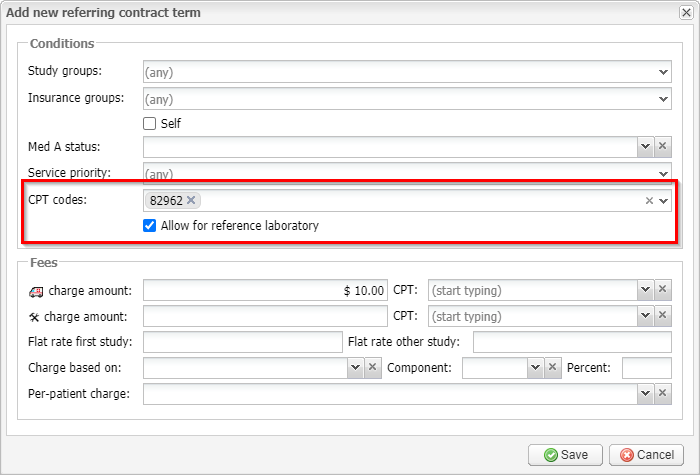Click the second CPT start typing field
The width and height of the screenshot is (700, 475).
(533, 316)
